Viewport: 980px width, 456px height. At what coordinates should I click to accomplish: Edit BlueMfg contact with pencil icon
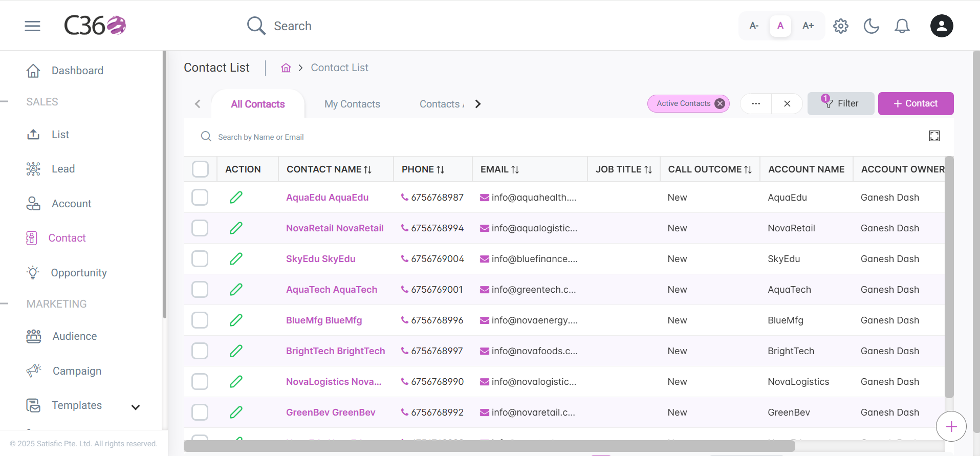(x=236, y=320)
